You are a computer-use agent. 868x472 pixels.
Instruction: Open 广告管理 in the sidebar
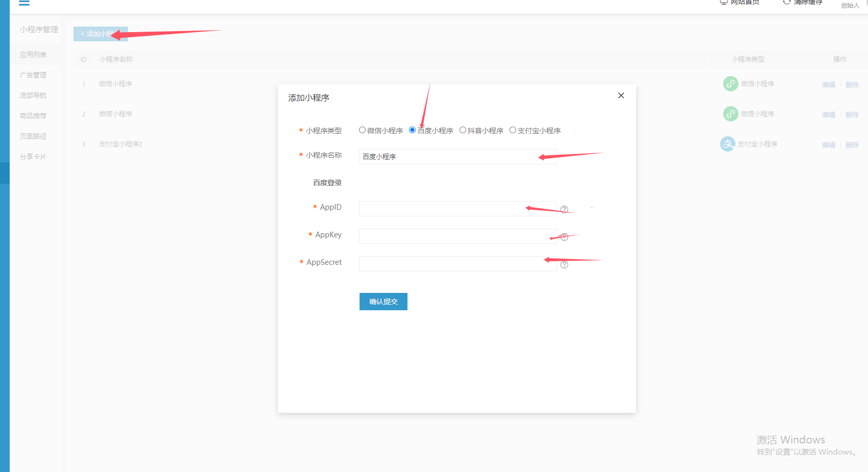tap(33, 75)
